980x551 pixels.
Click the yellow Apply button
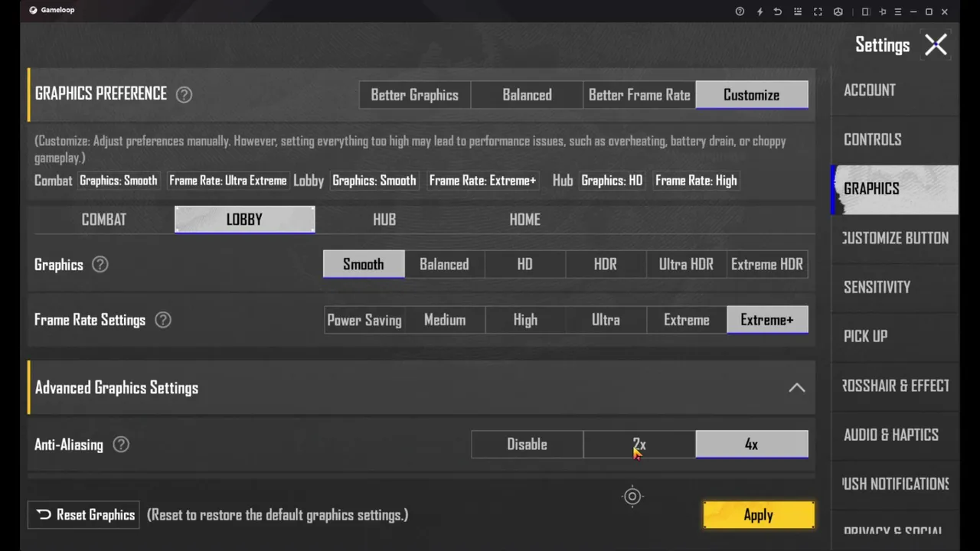coord(759,515)
